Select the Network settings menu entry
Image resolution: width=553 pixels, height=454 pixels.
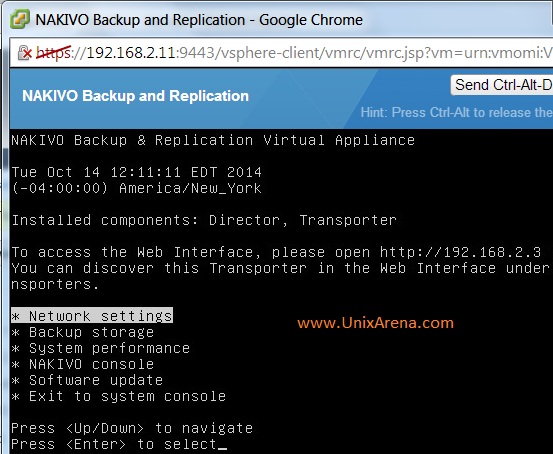click(x=92, y=315)
